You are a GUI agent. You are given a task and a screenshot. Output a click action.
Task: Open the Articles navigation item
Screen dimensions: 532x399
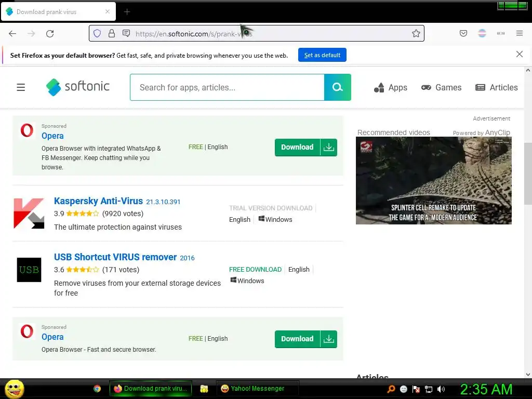(496, 87)
